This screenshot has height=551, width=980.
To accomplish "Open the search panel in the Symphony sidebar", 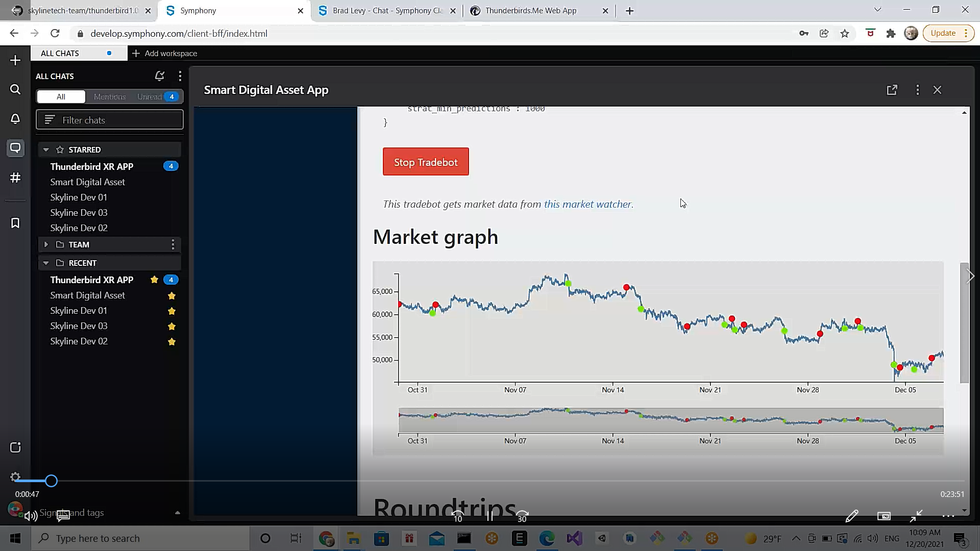I will coord(15,89).
